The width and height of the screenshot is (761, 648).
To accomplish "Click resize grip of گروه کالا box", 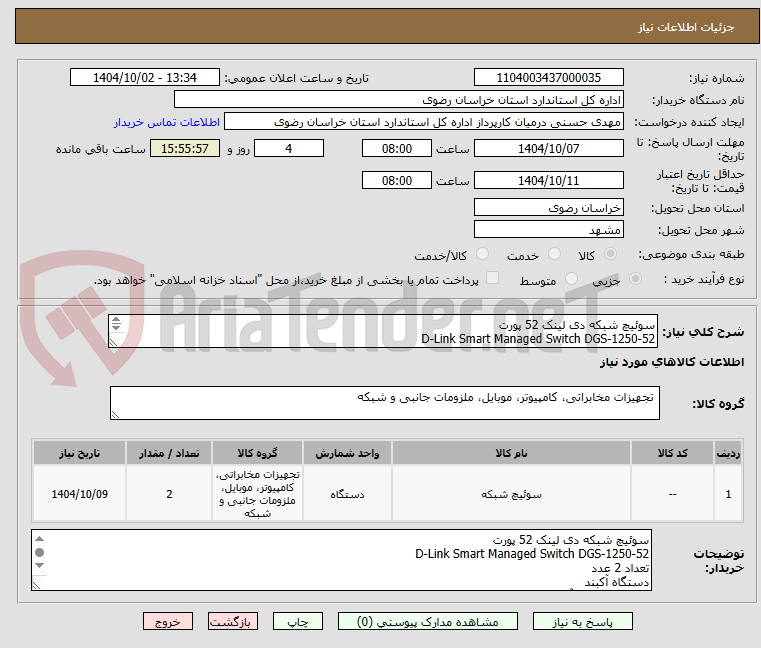I will (115, 415).
